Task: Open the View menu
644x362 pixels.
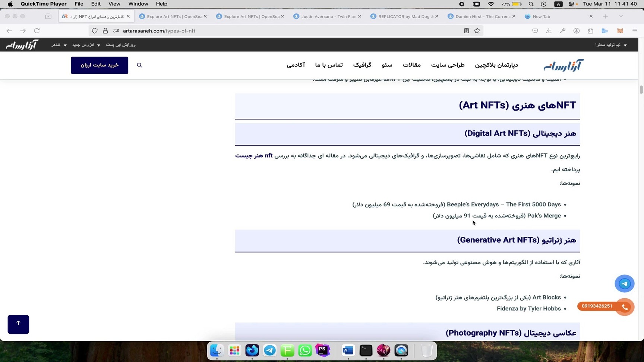Action: click(114, 4)
